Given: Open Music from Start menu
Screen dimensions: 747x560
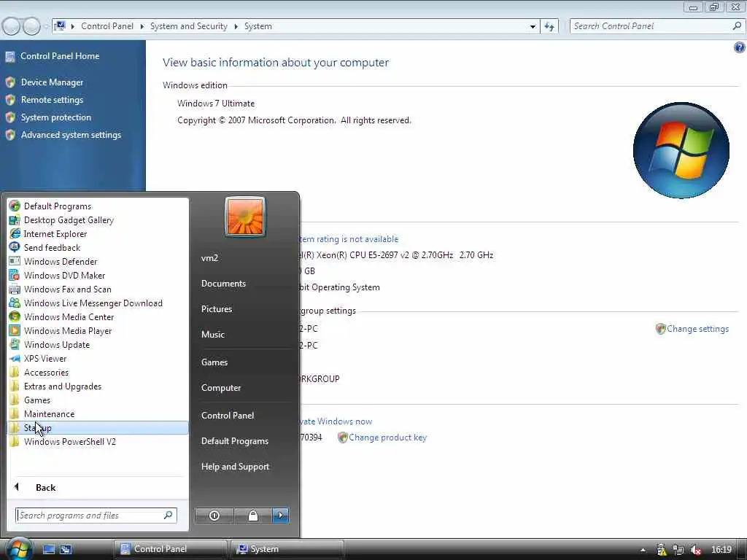Looking at the screenshot, I should click(x=213, y=334).
